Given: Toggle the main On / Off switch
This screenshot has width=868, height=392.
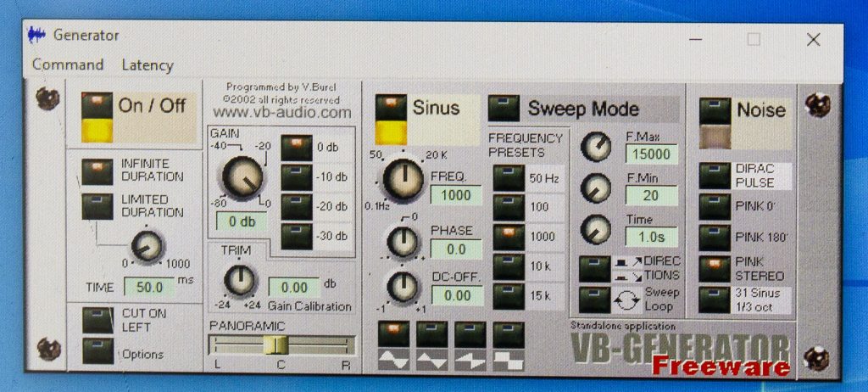Looking at the screenshot, I should point(97,117).
